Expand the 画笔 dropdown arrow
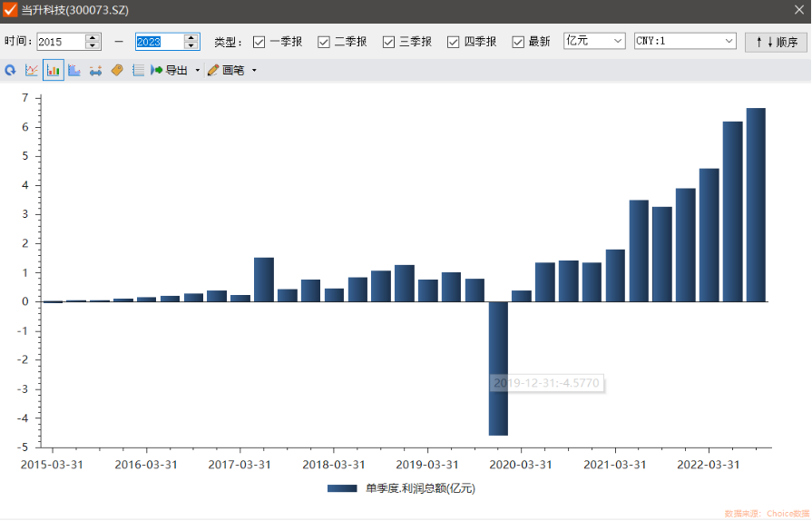 [254, 70]
